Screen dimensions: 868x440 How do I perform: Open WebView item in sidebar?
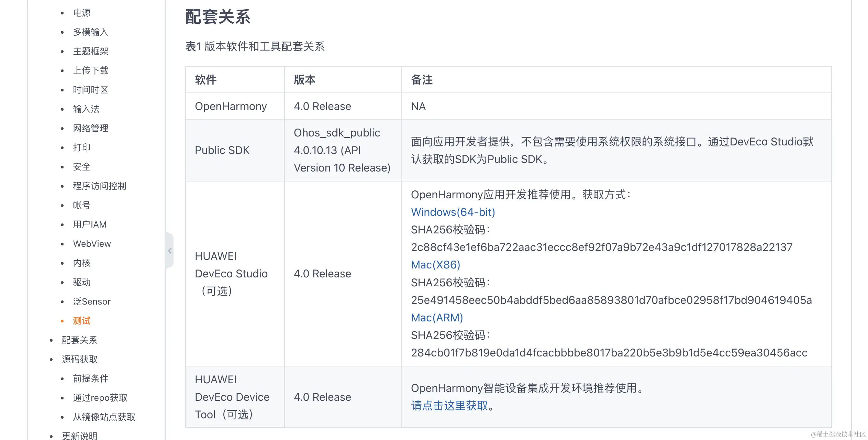pos(92,244)
